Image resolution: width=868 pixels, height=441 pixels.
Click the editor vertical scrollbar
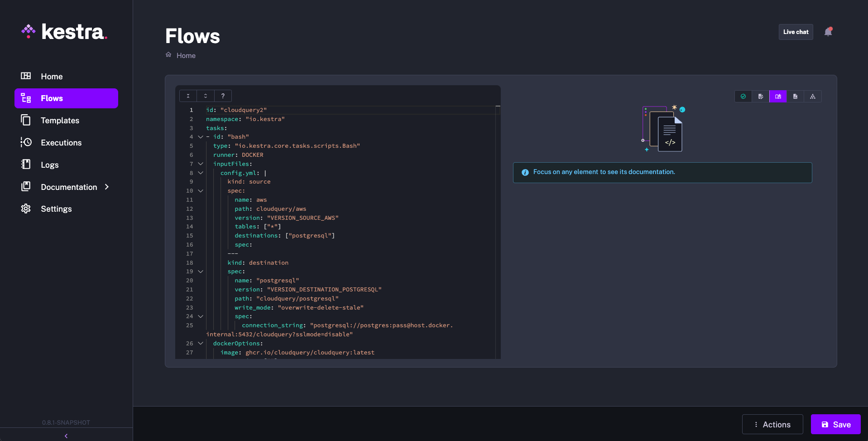pyautogui.click(x=498, y=232)
